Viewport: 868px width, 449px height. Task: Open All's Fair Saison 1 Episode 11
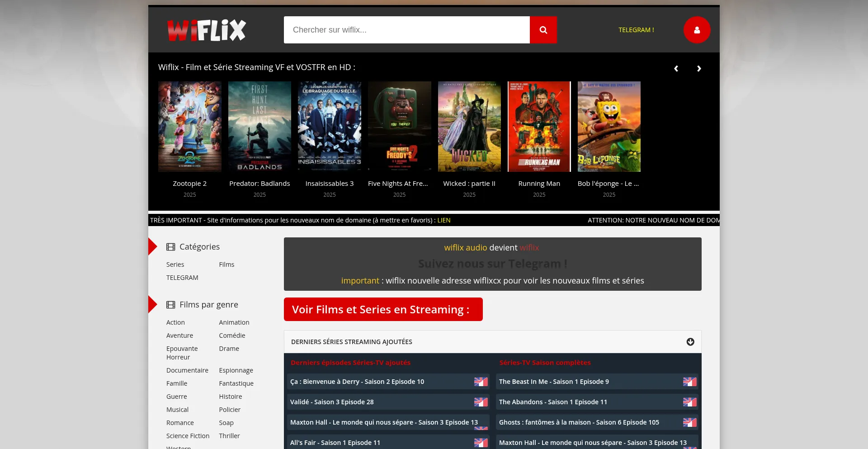(388, 442)
